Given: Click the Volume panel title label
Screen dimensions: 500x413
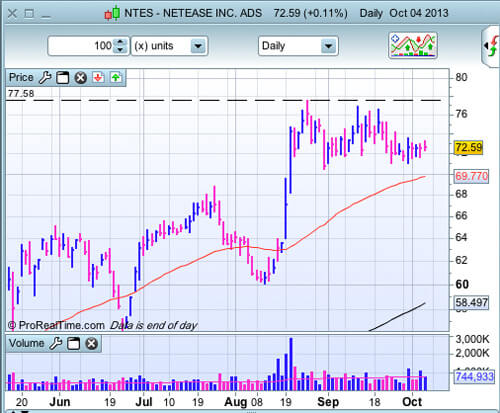Looking at the screenshot, I should click(26, 343).
